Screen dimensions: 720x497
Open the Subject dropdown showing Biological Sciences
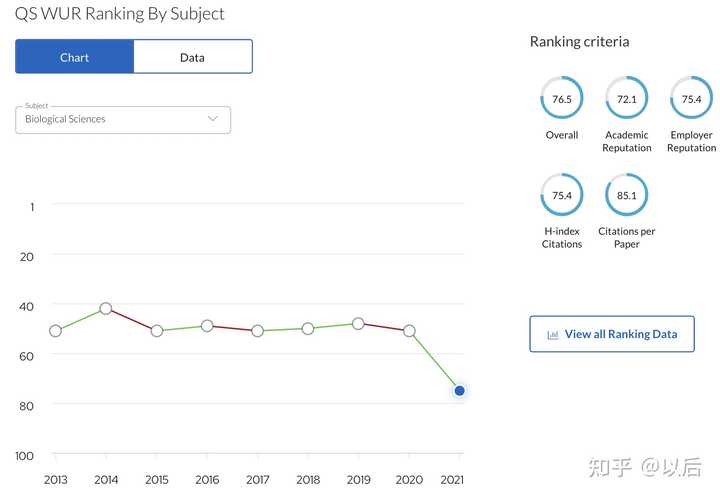point(122,119)
